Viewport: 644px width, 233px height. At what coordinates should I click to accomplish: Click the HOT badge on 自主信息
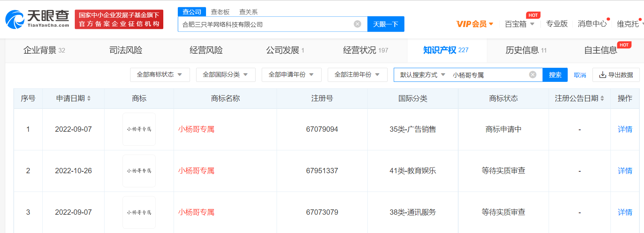624,45
